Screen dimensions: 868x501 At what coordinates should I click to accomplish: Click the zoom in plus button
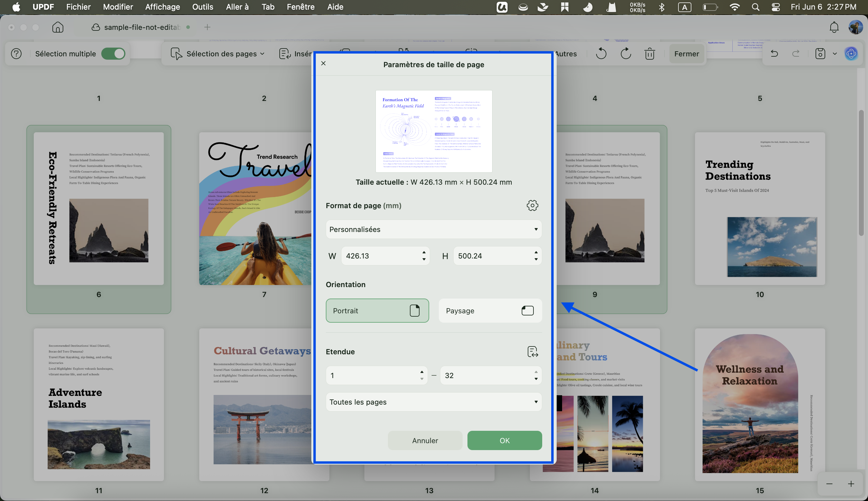(851, 484)
